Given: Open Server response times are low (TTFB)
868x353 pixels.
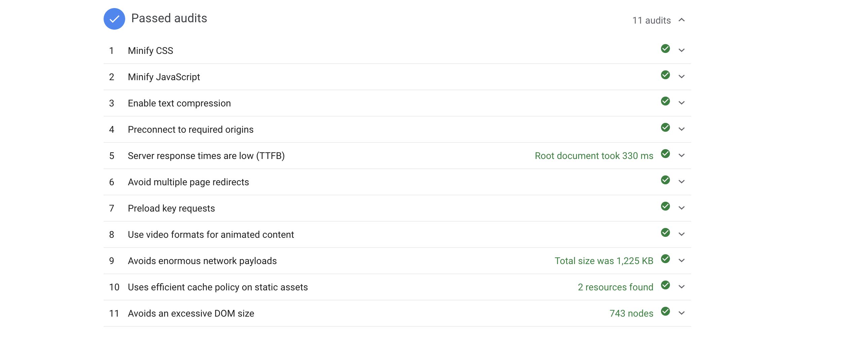Looking at the screenshot, I should coord(397,156).
